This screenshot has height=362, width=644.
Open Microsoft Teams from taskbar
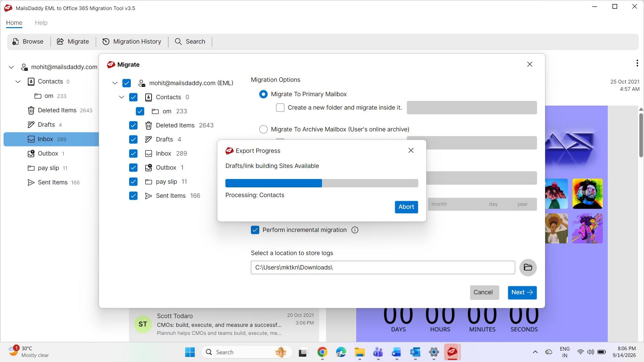click(378, 352)
